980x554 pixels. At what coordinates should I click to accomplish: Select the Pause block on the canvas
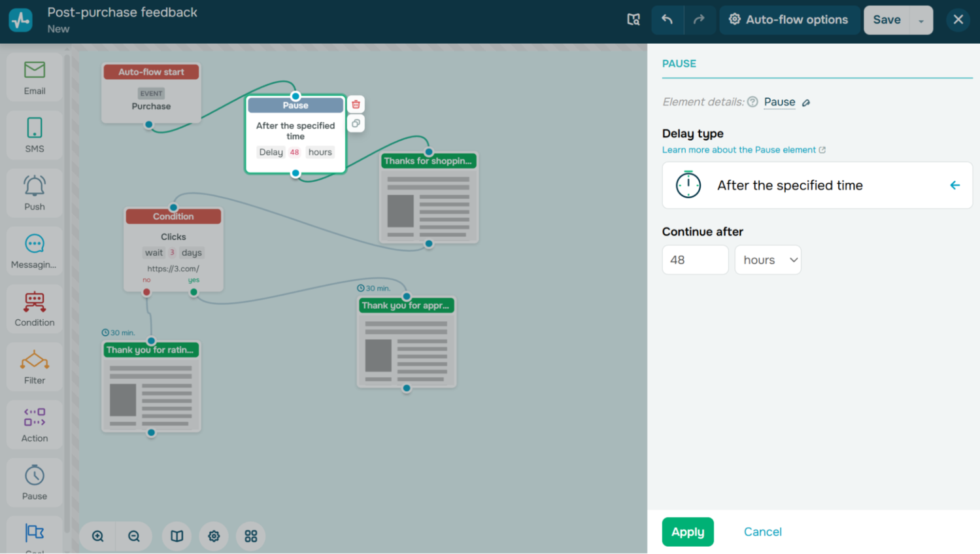coord(296,134)
